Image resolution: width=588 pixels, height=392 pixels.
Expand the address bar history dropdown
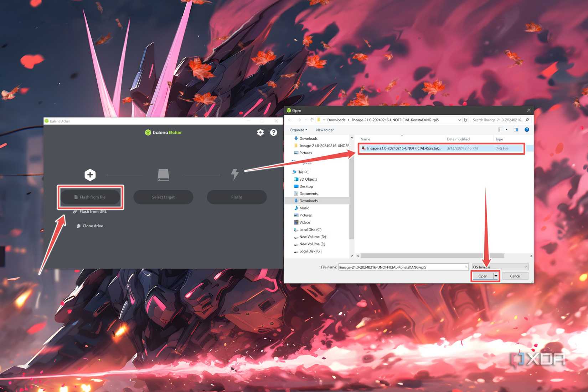point(459,120)
